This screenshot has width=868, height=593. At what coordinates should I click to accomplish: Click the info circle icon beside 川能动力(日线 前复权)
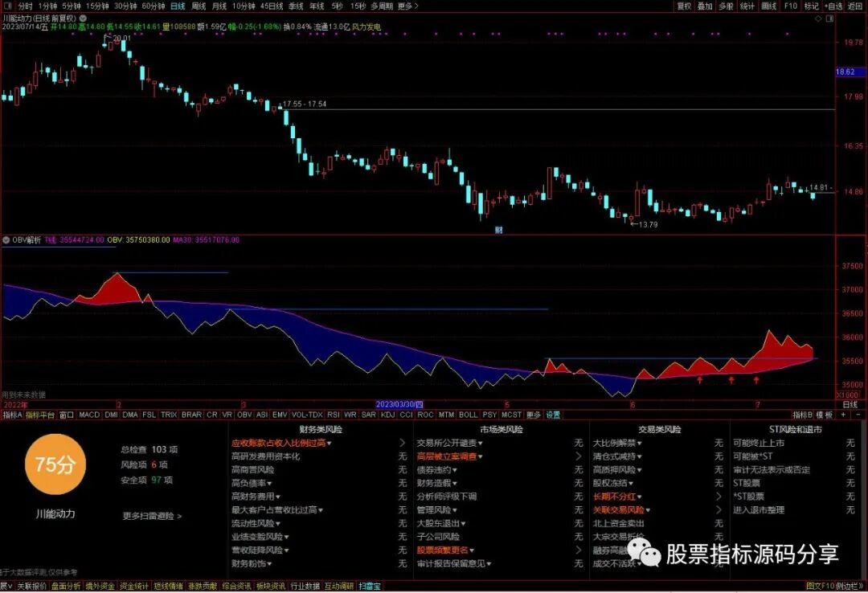point(83,18)
